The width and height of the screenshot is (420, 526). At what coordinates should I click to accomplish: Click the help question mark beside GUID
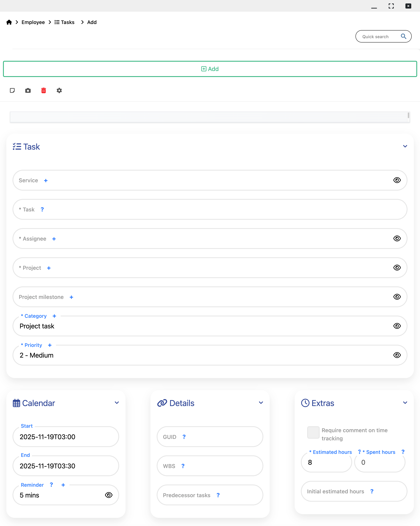184,437
